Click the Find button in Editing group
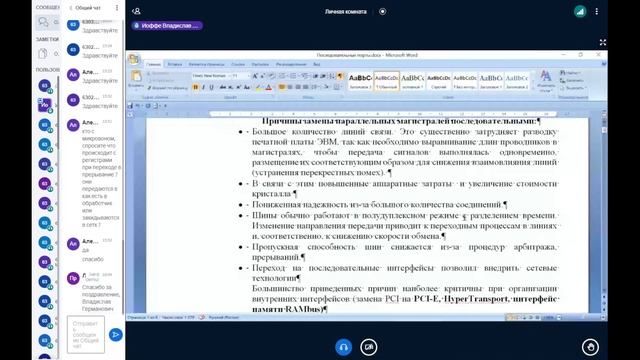Image resolution: width=640 pixels, height=360 pixels. (570, 73)
